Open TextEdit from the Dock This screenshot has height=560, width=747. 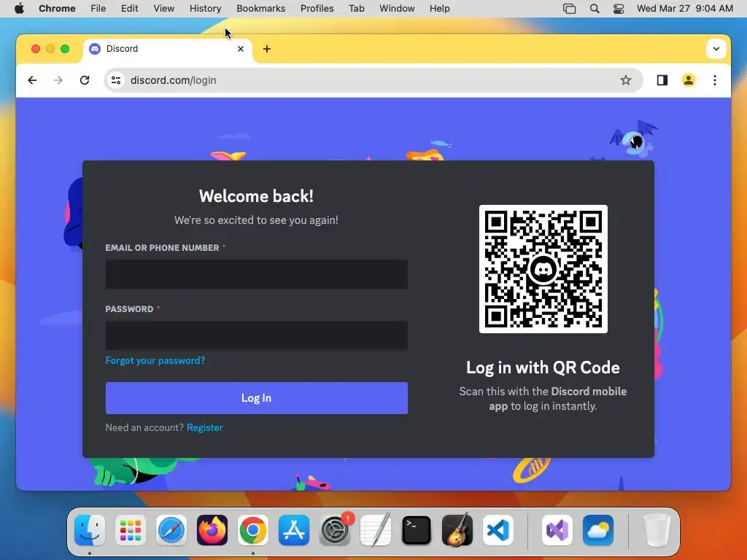coord(376,530)
